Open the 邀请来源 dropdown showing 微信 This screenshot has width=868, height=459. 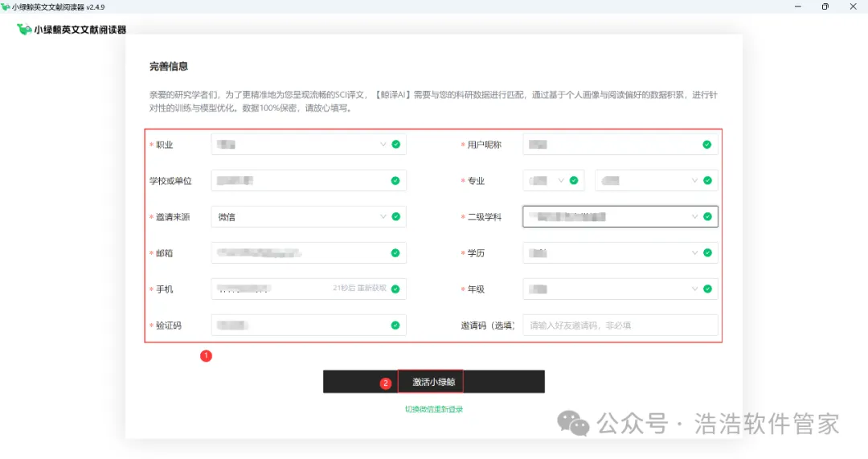309,216
